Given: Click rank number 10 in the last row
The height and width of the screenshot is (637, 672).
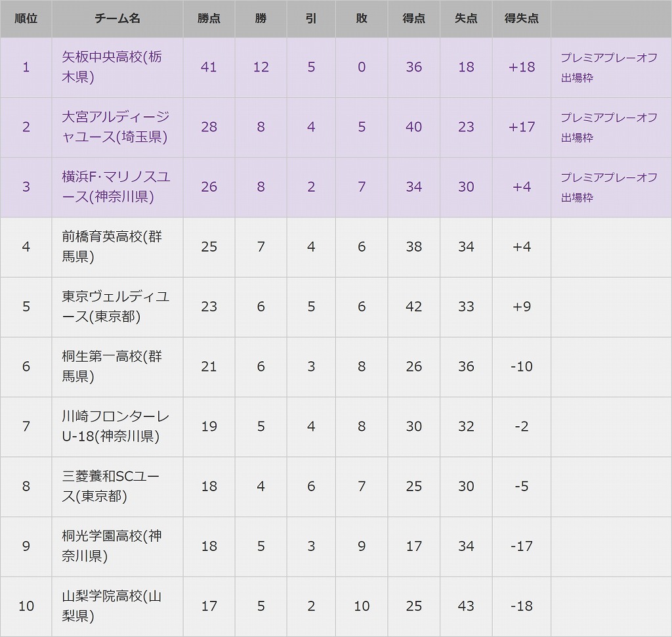Looking at the screenshot, I should (x=26, y=605).
